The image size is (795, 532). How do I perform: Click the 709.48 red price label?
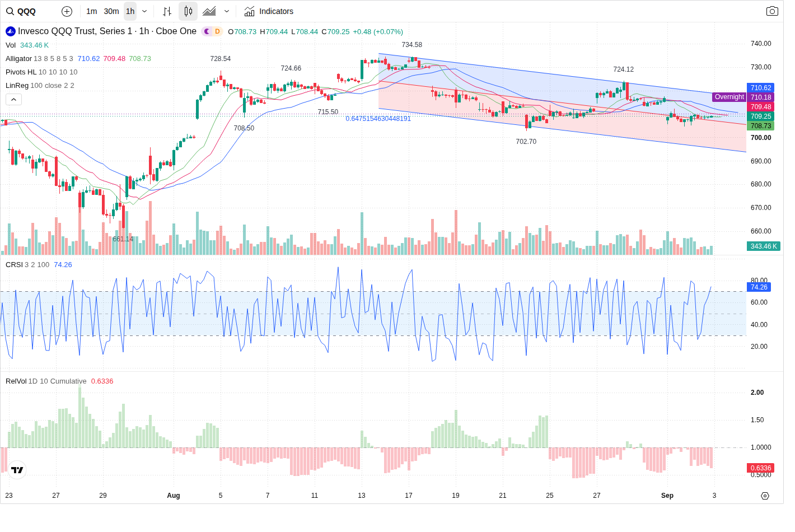pyautogui.click(x=760, y=107)
